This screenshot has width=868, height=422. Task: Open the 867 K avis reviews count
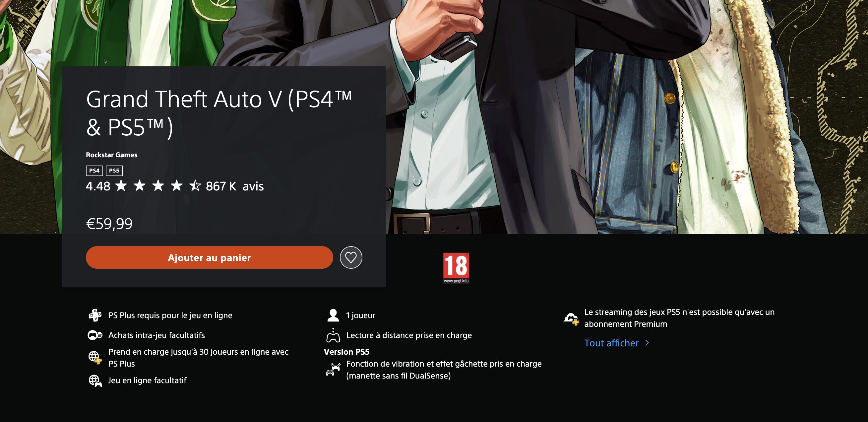[234, 186]
